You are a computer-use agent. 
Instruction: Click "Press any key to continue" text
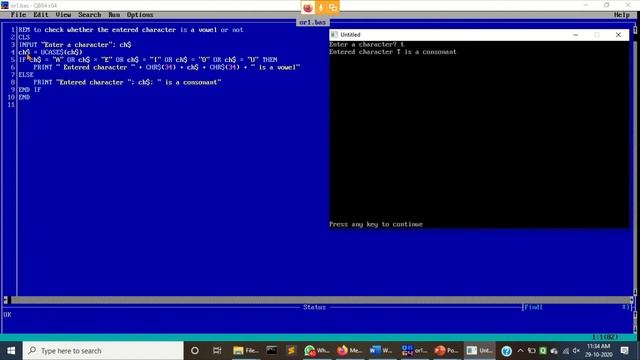pos(376,224)
